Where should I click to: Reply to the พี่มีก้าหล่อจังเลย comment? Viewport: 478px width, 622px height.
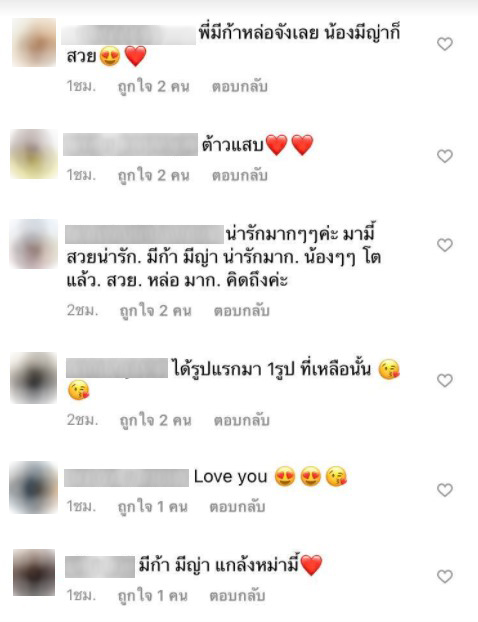(240, 86)
